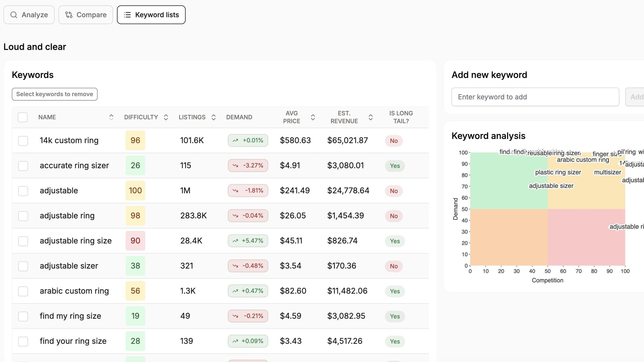Click the difficulty 90 red score swatch
644x362 pixels.
135,241
